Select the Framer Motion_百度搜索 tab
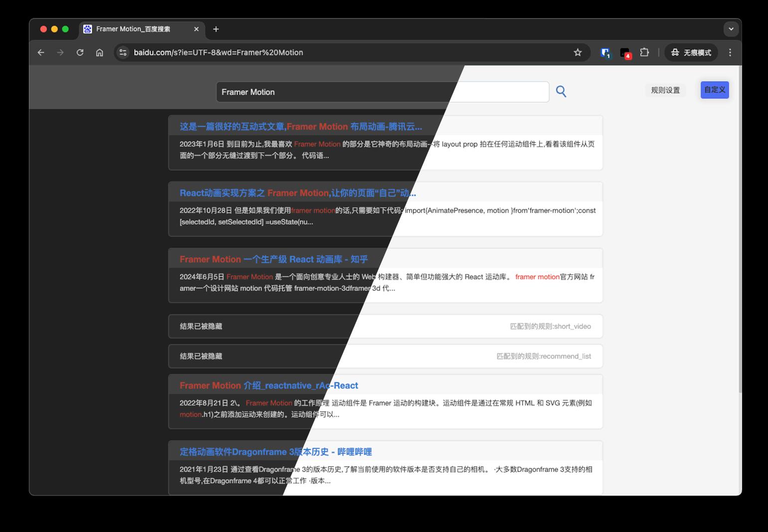Screen dimensions: 768x532 [x=142, y=29]
